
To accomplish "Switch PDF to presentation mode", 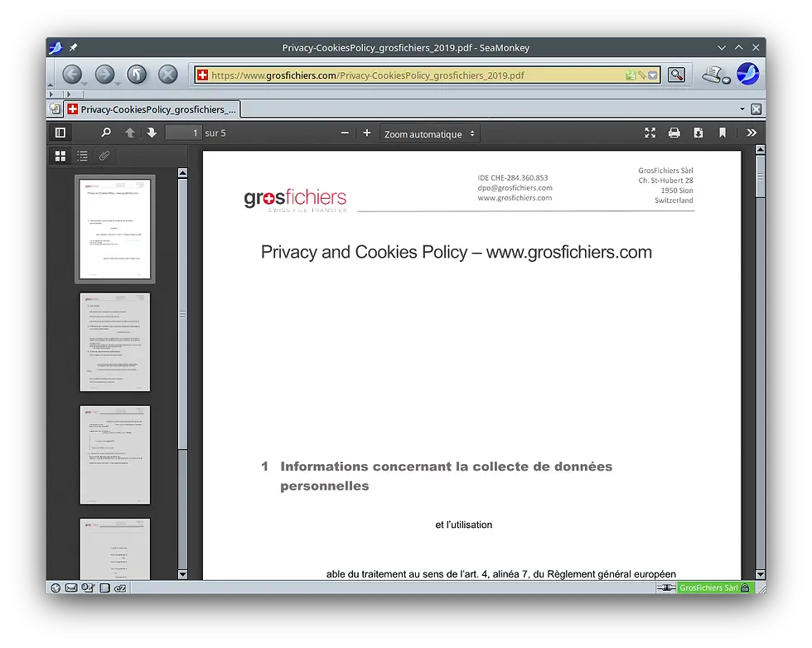I will pos(650,133).
